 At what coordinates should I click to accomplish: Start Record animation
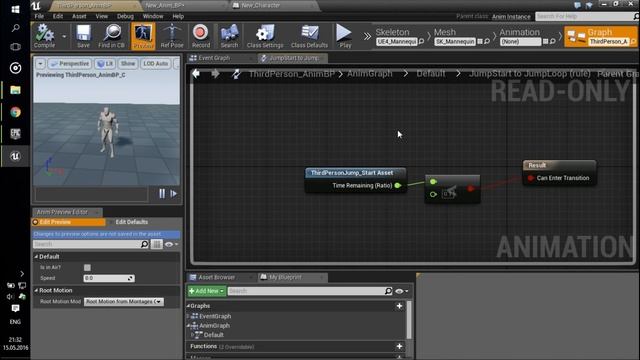tap(200, 36)
